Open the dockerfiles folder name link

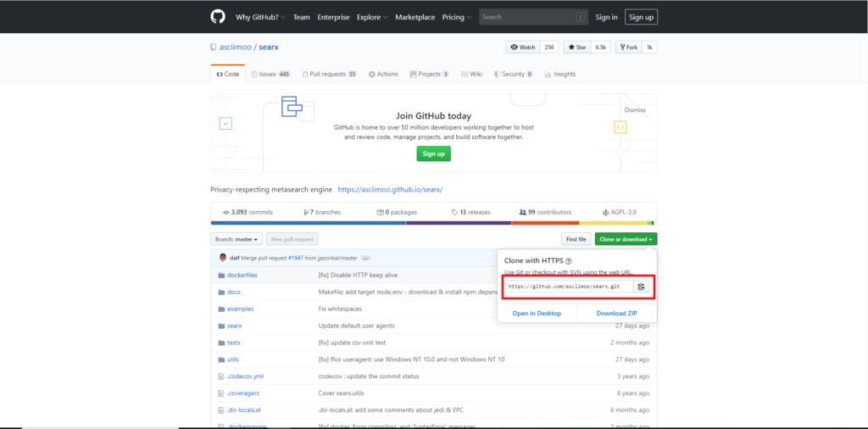coord(242,275)
